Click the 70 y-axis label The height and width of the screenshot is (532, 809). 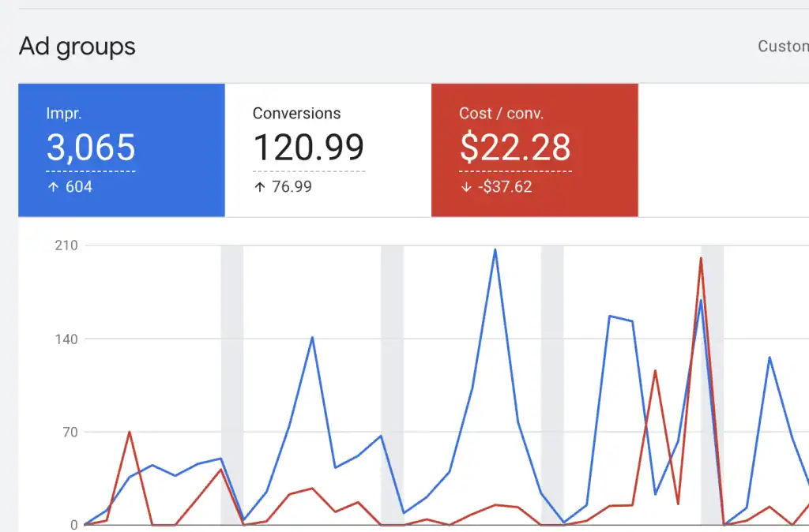click(x=70, y=432)
